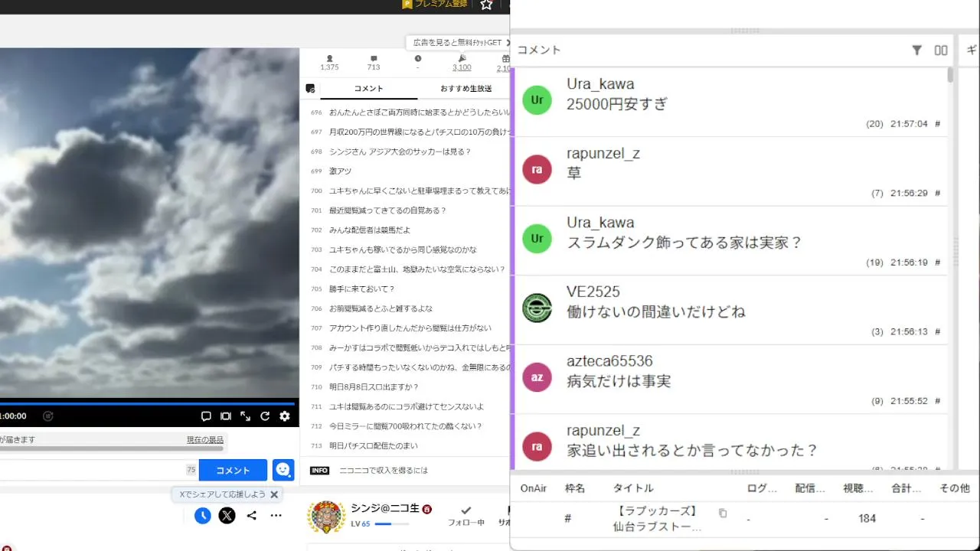Click the コメント panel heading in viewer
Viewport: 980px width, 551px height.
coord(539,50)
